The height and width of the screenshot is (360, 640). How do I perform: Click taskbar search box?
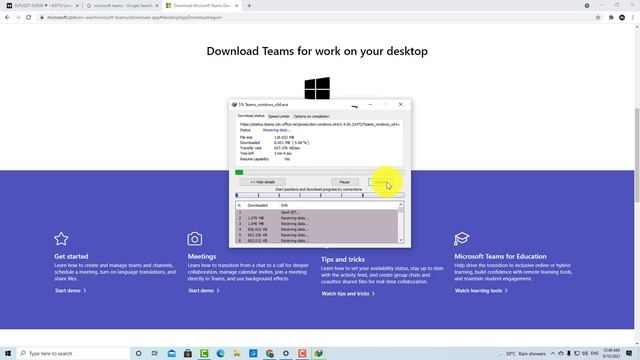click(x=73, y=353)
